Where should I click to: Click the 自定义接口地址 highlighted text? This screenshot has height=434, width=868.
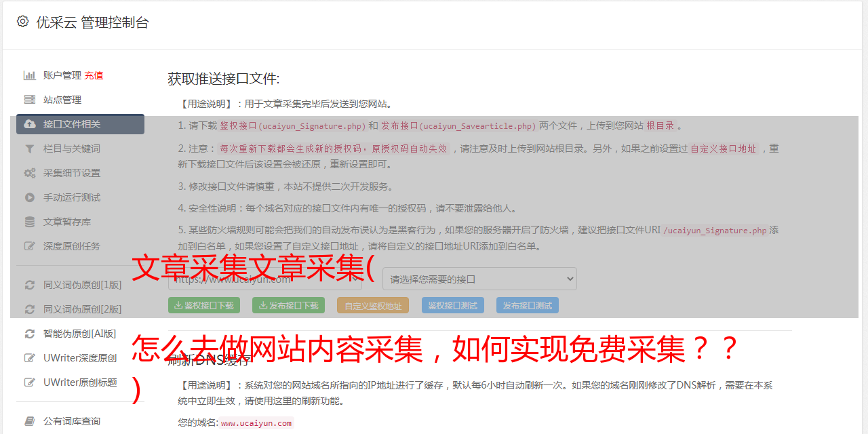(x=724, y=149)
